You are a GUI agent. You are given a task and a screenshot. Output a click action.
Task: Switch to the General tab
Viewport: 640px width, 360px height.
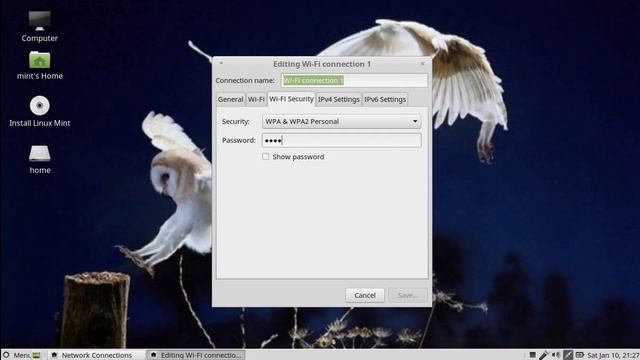tap(230, 99)
